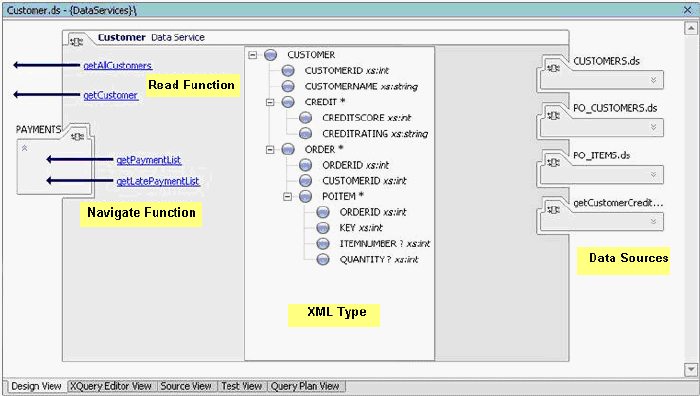Open the getAllCustomers function link
Screen dimensions: 700x396
click(x=118, y=66)
